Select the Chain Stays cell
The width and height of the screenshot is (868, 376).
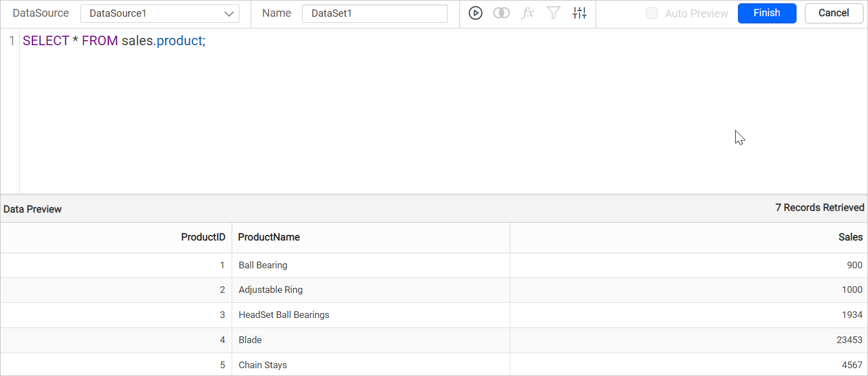(262, 365)
